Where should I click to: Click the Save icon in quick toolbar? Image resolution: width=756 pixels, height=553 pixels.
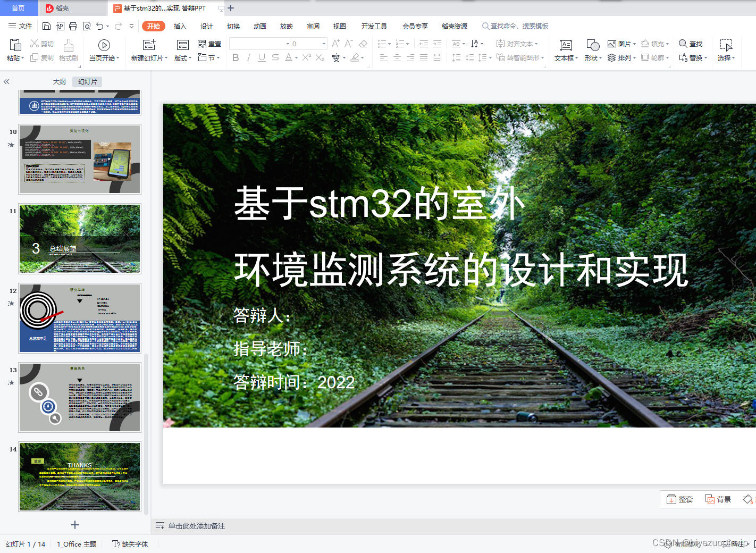[x=46, y=26]
